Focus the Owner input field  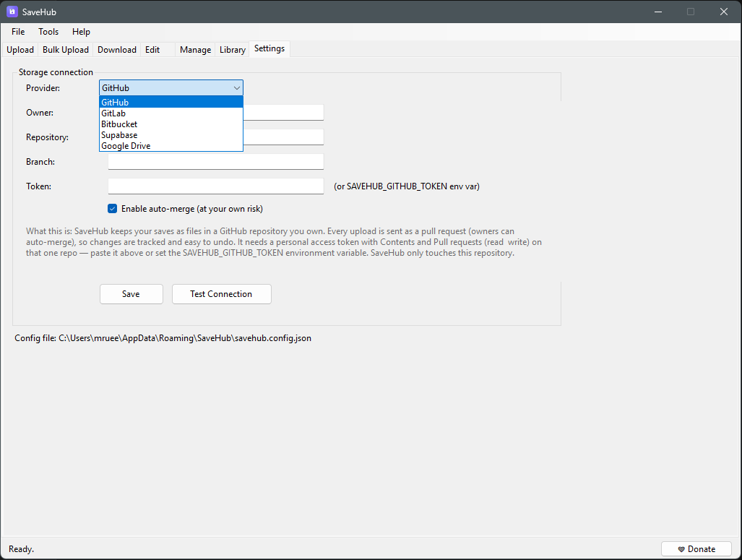pyautogui.click(x=283, y=113)
